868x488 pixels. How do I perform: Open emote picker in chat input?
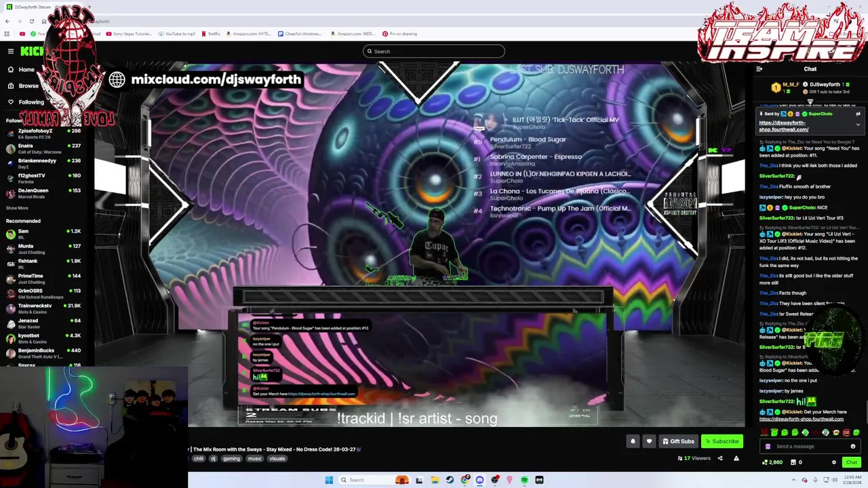point(853,447)
